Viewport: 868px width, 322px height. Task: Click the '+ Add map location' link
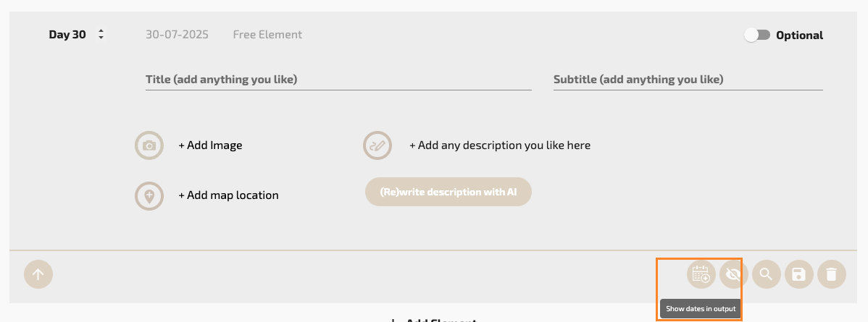(x=228, y=195)
